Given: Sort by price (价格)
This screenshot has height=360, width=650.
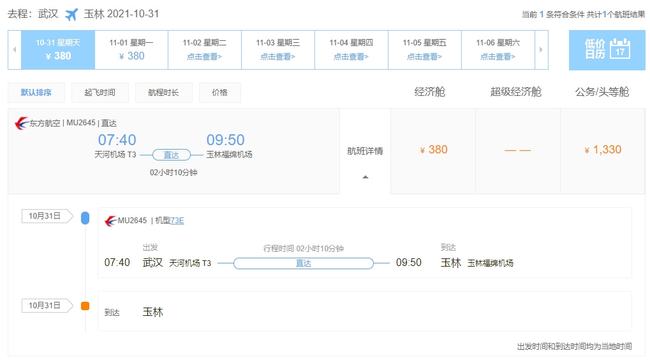Looking at the screenshot, I should point(220,92).
